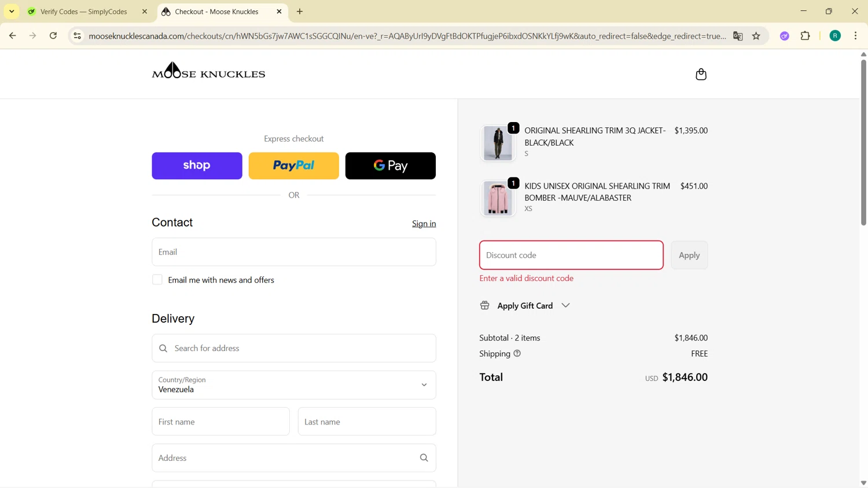Close the Checkout Moose Knuckles tab

(x=279, y=12)
